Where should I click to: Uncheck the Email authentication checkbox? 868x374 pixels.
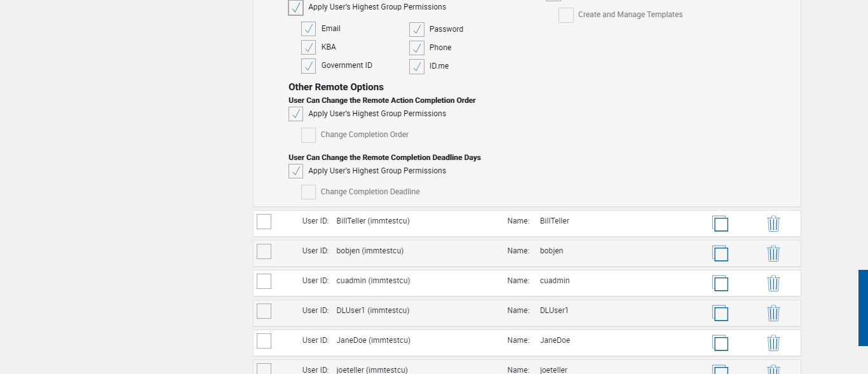click(308, 29)
